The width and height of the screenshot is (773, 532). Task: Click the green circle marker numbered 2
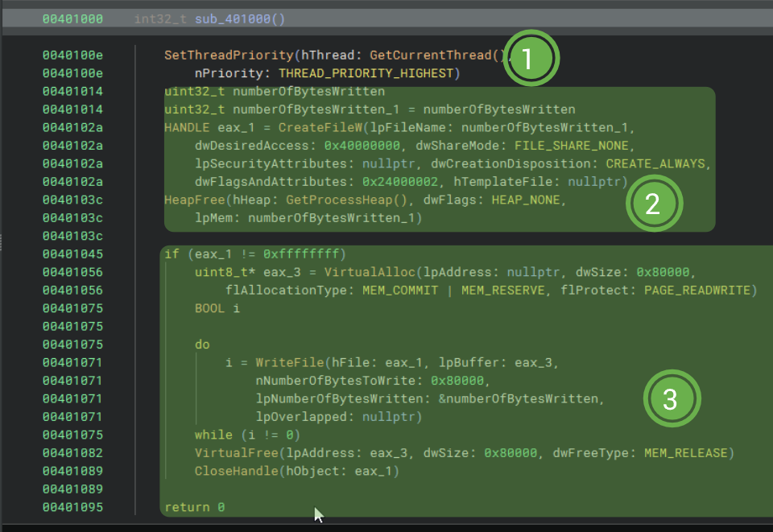[x=654, y=204]
